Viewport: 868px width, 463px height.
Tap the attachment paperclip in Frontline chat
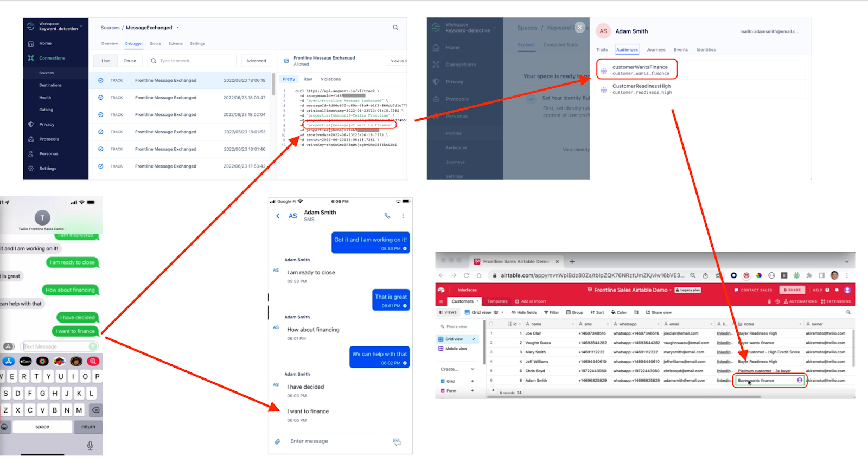pos(277,441)
